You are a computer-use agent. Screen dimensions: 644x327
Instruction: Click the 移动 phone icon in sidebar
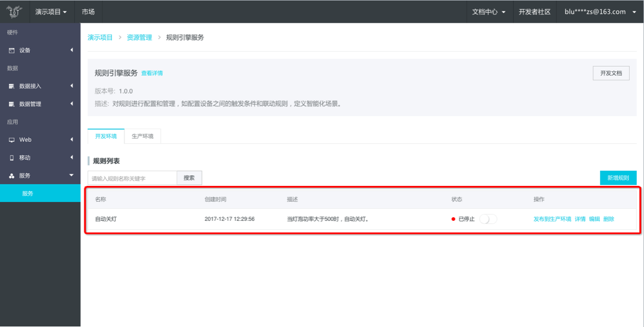click(x=12, y=158)
